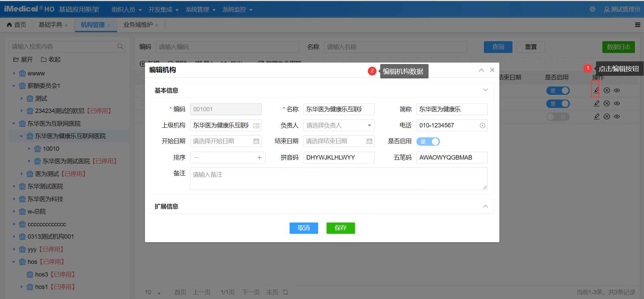644x299 pixels.
Task: Toggle the enabled switch in first table row
Action: (558, 91)
